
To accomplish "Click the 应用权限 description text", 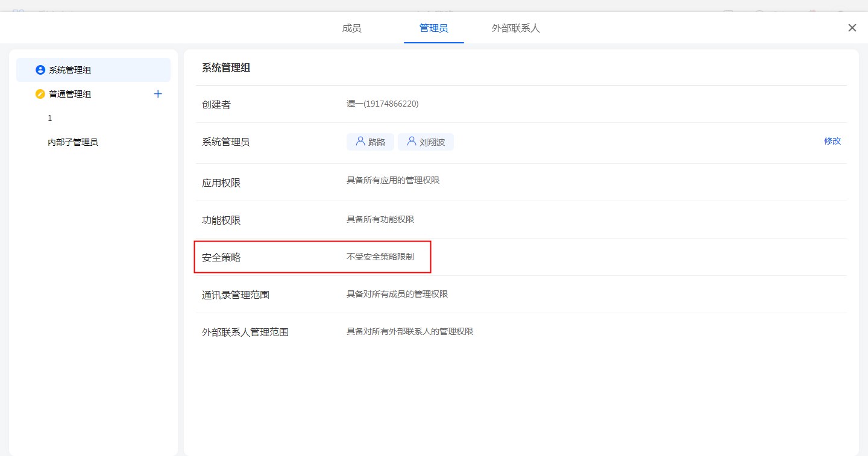I will coord(392,180).
